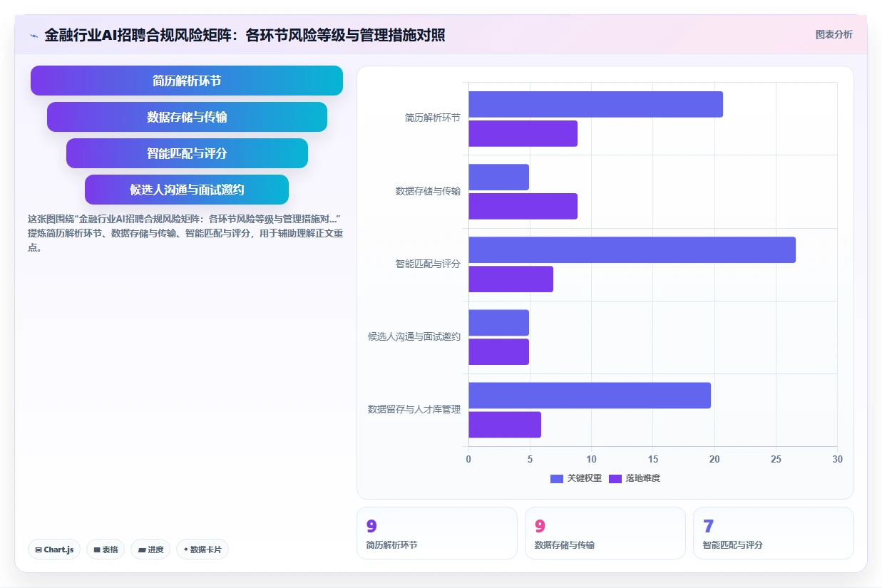
Task: Click the chart title heading text
Action: (x=245, y=35)
